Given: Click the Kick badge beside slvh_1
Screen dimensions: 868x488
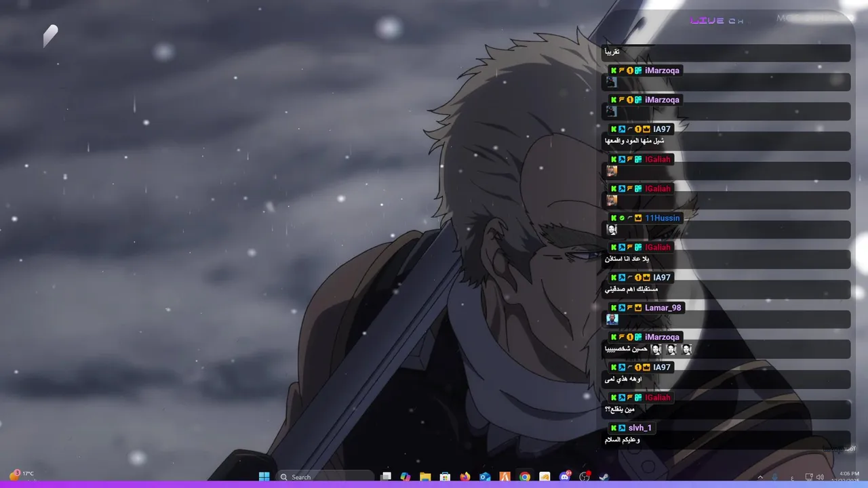Looking at the screenshot, I should 614,428.
